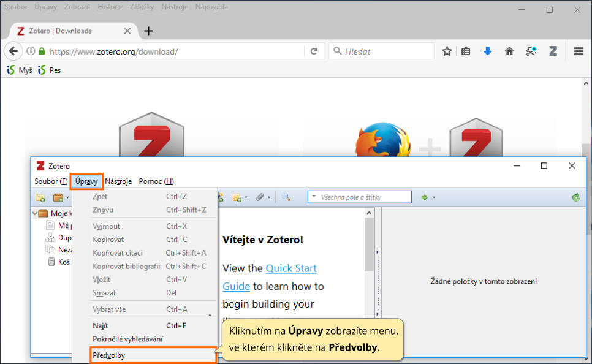592x364 pixels.
Task: Choose Předvolby from the Úpravy menu
Action: click(x=153, y=355)
